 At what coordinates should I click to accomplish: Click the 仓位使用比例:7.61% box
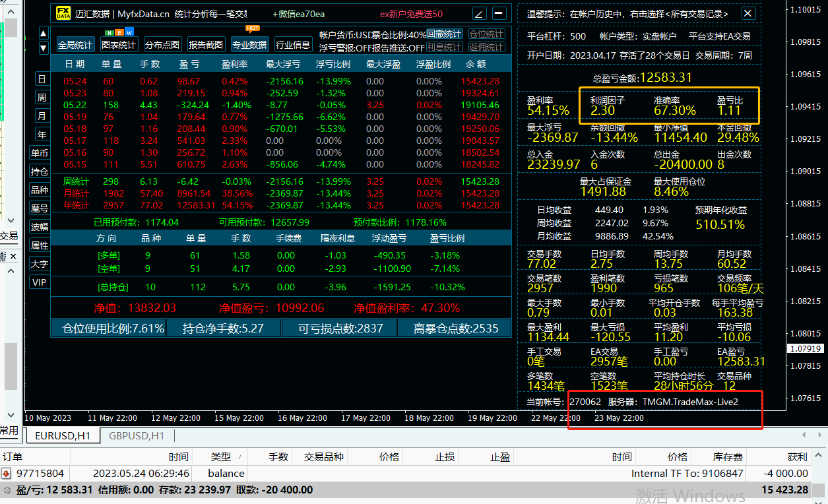click(109, 328)
